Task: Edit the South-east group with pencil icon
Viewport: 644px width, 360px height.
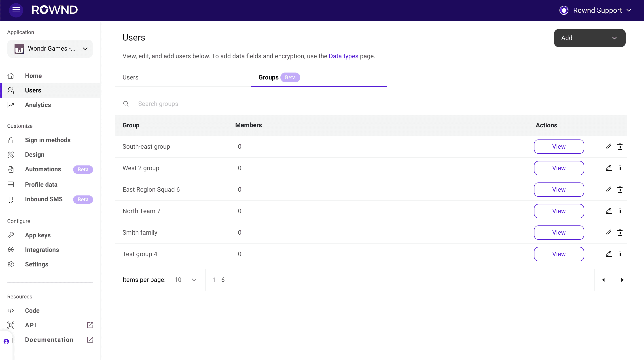Action: coord(609,146)
